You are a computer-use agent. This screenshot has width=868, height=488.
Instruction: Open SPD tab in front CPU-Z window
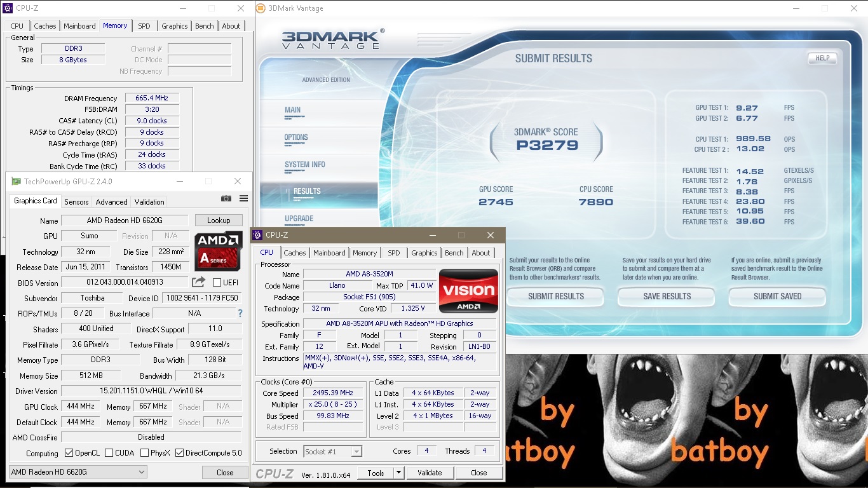click(394, 253)
